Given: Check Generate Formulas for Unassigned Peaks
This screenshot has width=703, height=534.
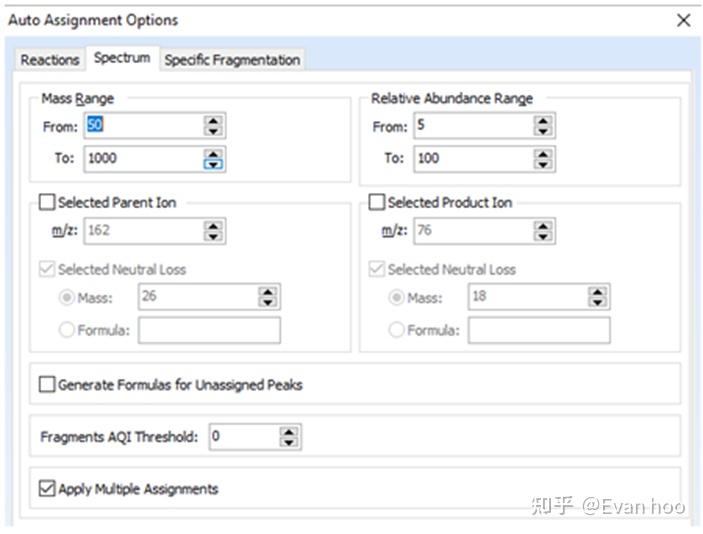Looking at the screenshot, I should 47,384.
